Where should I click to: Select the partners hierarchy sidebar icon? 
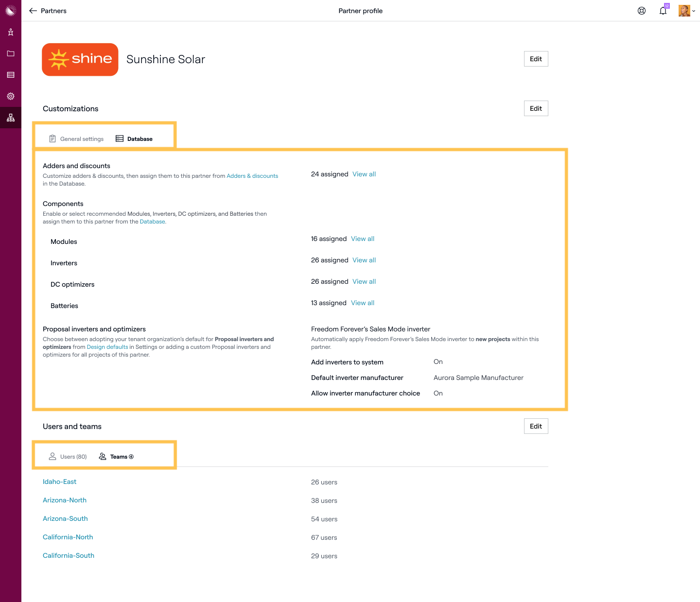pyautogui.click(x=11, y=118)
